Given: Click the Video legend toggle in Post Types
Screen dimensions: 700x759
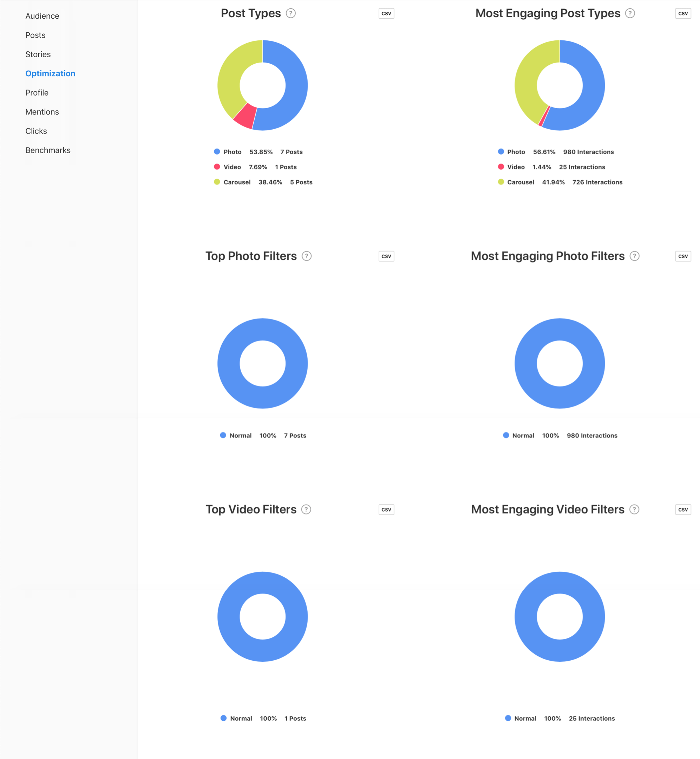Looking at the screenshot, I should [x=214, y=167].
